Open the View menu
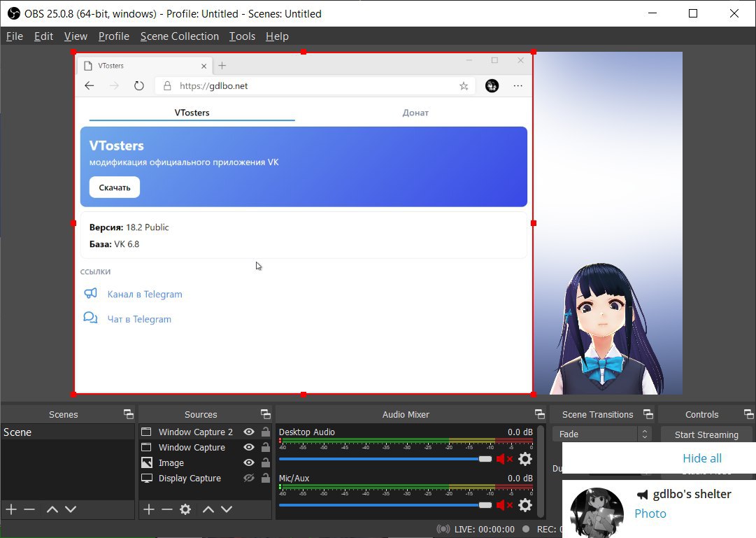756x538 pixels. [x=76, y=36]
